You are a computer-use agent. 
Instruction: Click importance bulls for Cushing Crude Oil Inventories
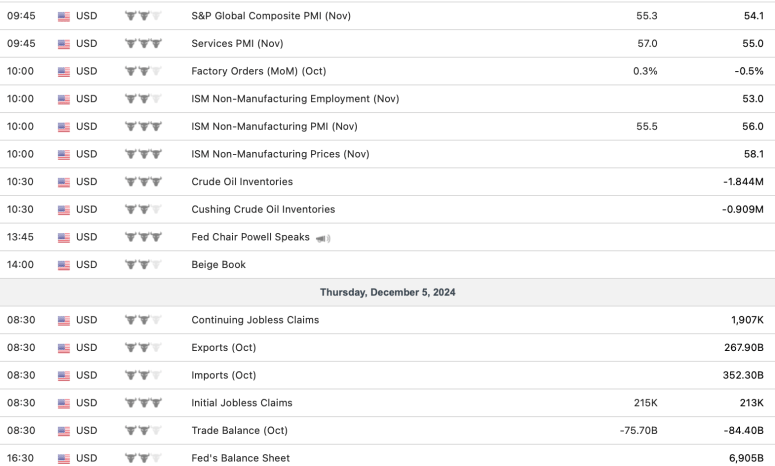point(143,210)
